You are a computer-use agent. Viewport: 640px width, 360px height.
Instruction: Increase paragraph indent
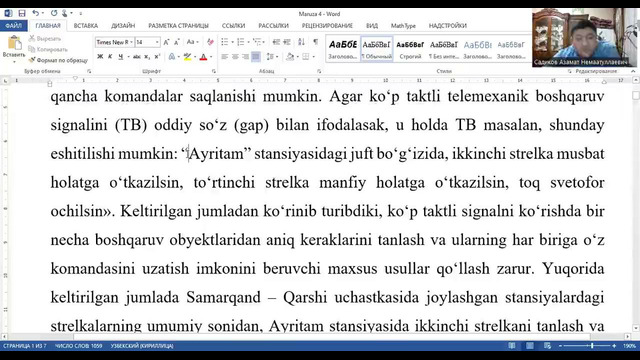coord(287,42)
